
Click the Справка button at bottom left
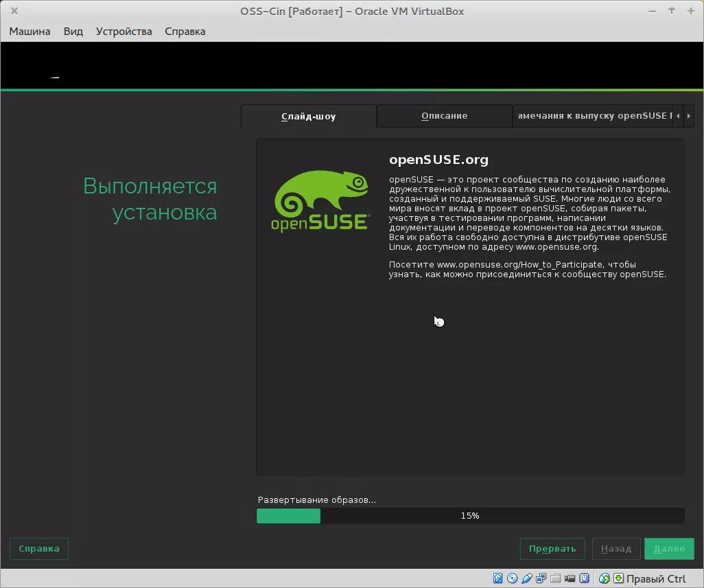click(x=39, y=548)
